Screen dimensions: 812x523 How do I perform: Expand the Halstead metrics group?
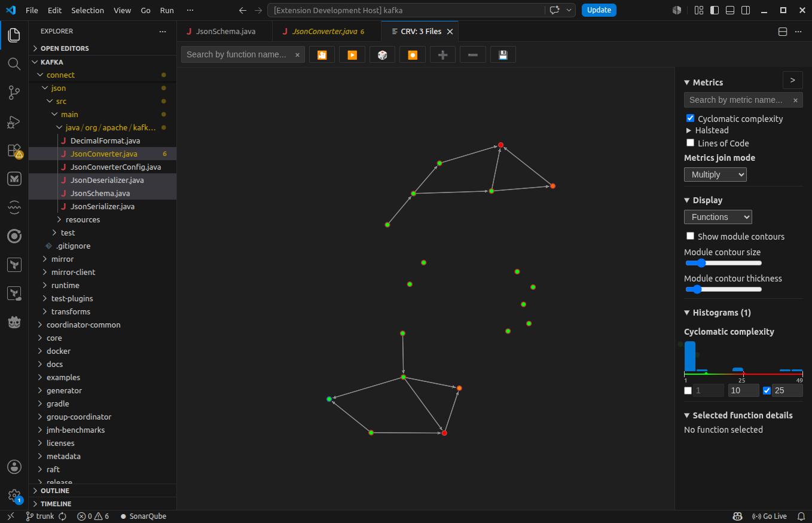pos(707,130)
